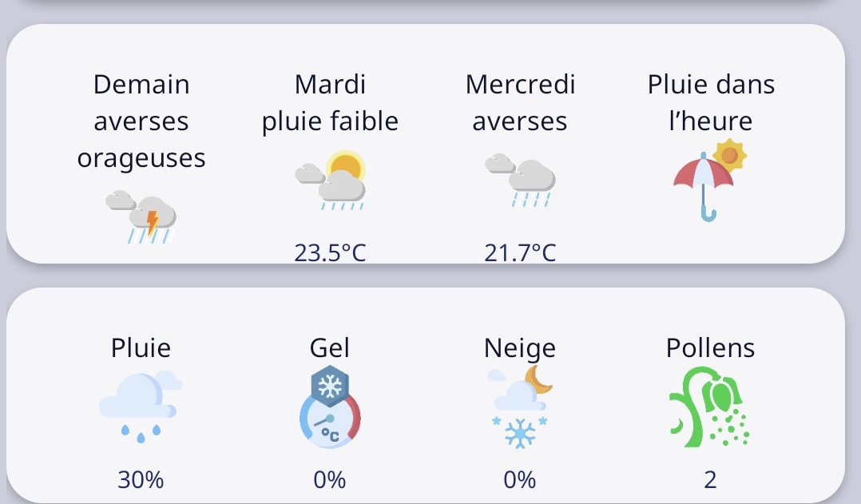Select the 'Mercredi averses' forecast label
The height and width of the screenshot is (504, 861).
pos(520,103)
